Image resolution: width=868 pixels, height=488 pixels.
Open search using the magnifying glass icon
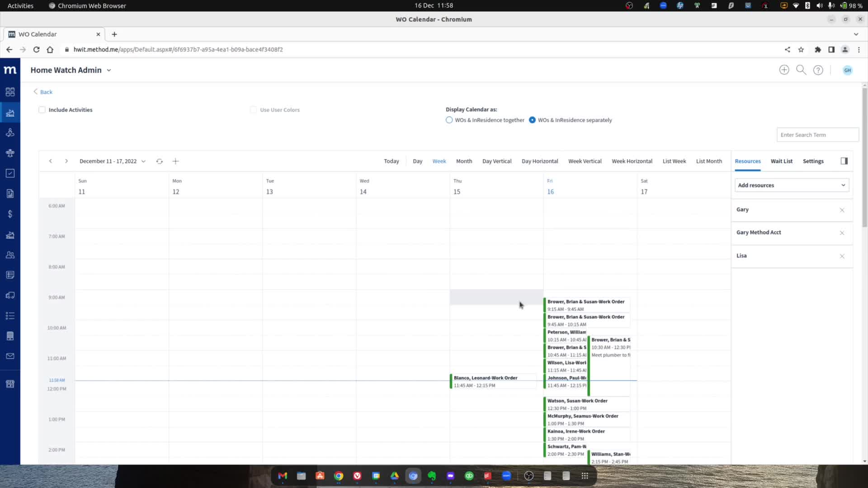pyautogui.click(x=801, y=70)
